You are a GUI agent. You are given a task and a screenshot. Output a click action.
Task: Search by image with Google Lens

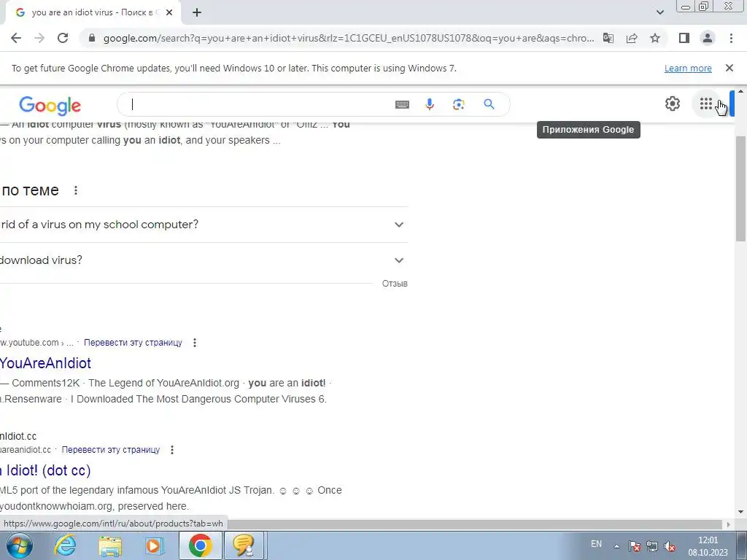point(458,104)
